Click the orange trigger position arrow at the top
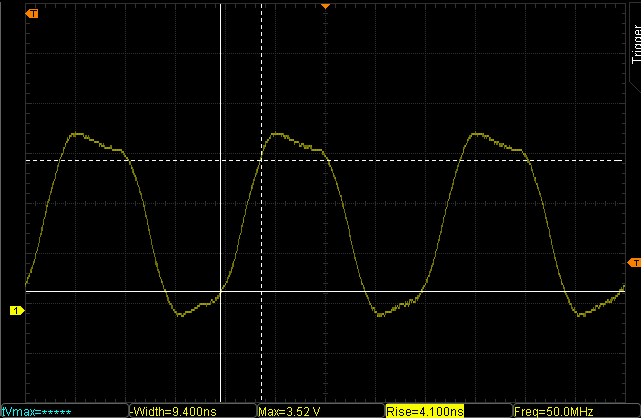The image size is (641, 418). 325,6
